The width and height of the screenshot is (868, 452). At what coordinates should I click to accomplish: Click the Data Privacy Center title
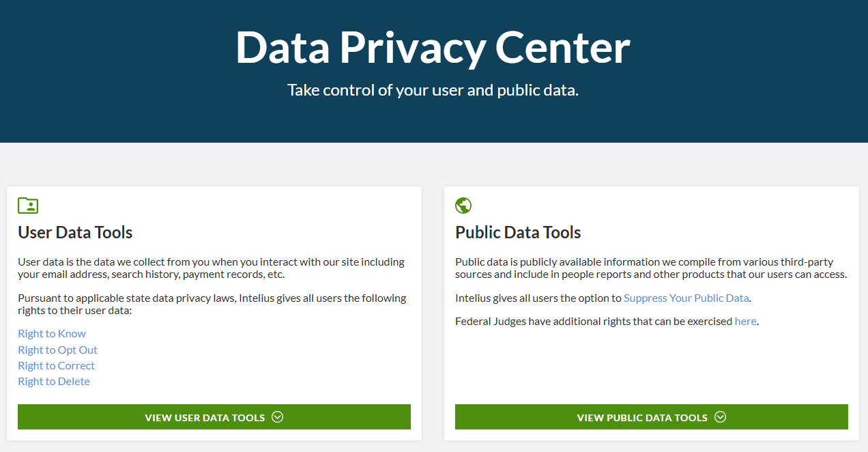(433, 48)
